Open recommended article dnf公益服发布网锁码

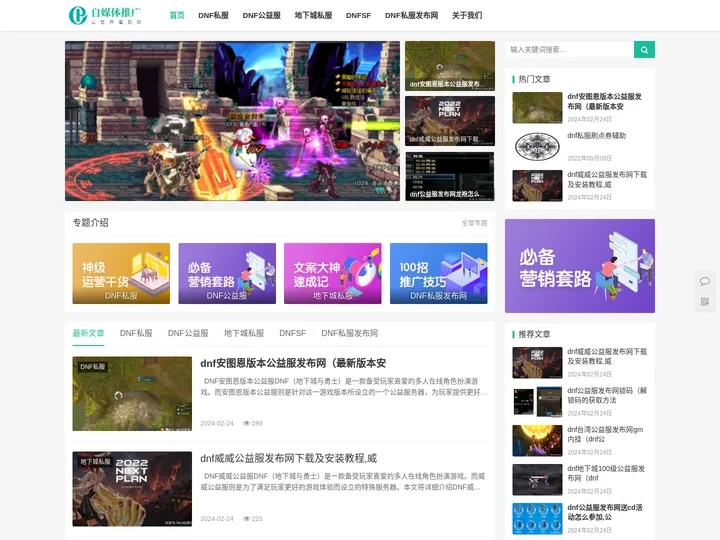point(607,395)
